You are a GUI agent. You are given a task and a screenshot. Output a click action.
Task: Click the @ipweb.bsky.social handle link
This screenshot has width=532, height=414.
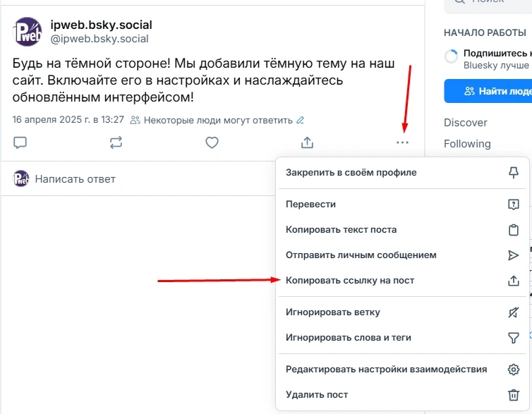pyautogui.click(x=99, y=39)
